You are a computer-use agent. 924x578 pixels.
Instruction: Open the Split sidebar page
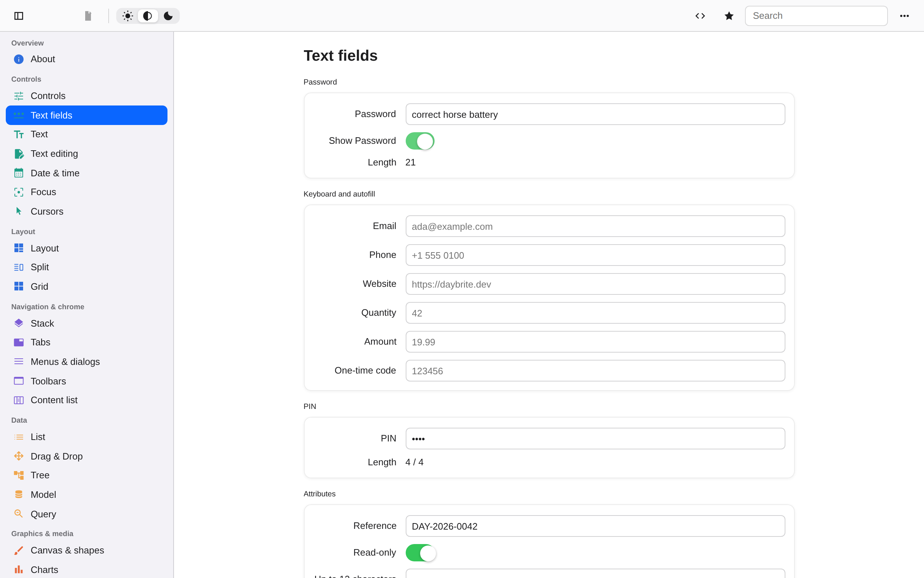tap(87, 267)
